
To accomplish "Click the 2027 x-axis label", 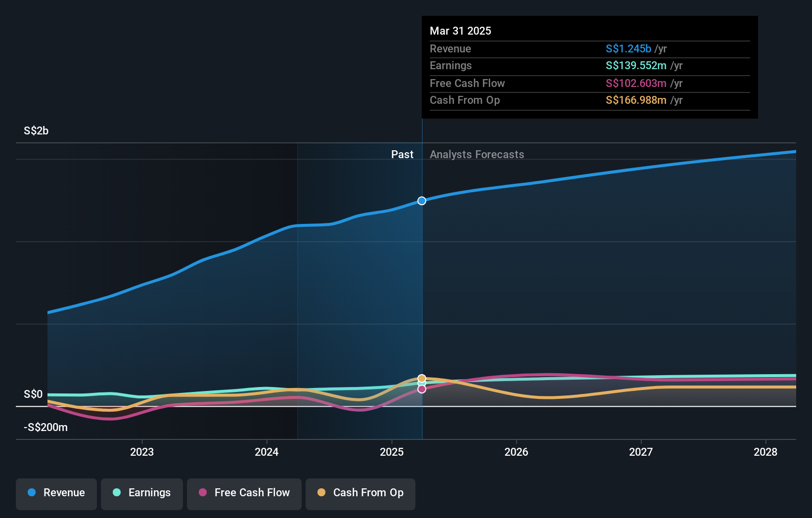I will pyautogui.click(x=641, y=452).
